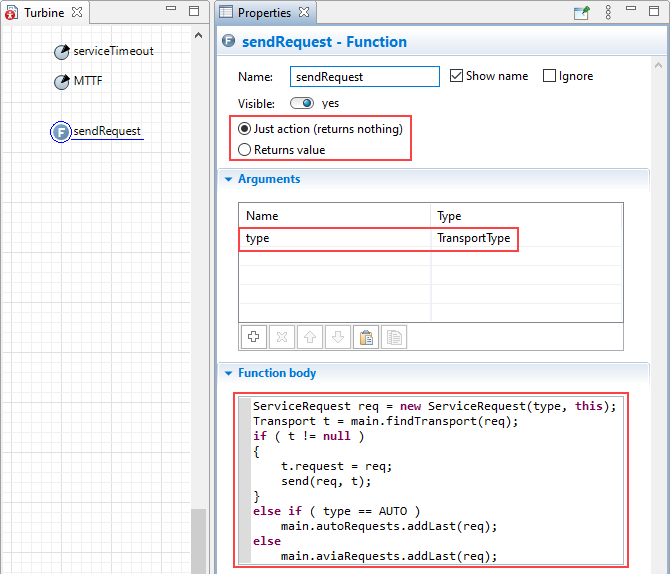Click the Function icon in the properties header
This screenshot has width=670, height=574.
(x=229, y=41)
